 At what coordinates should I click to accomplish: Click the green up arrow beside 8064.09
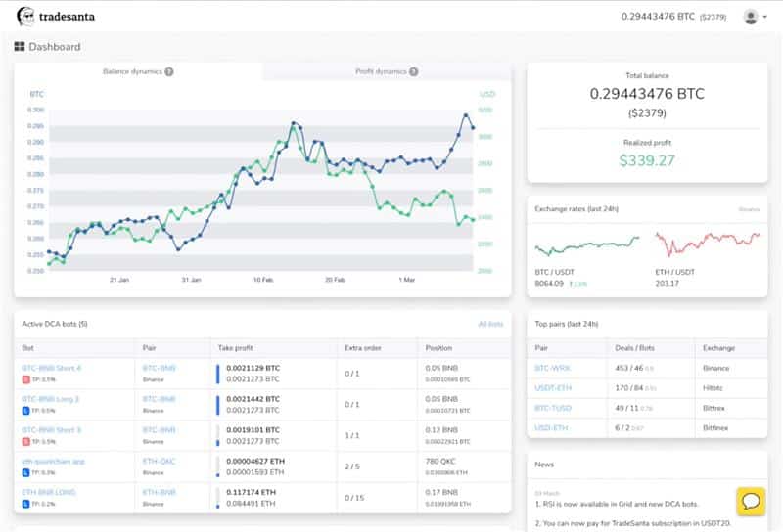pos(571,284)
